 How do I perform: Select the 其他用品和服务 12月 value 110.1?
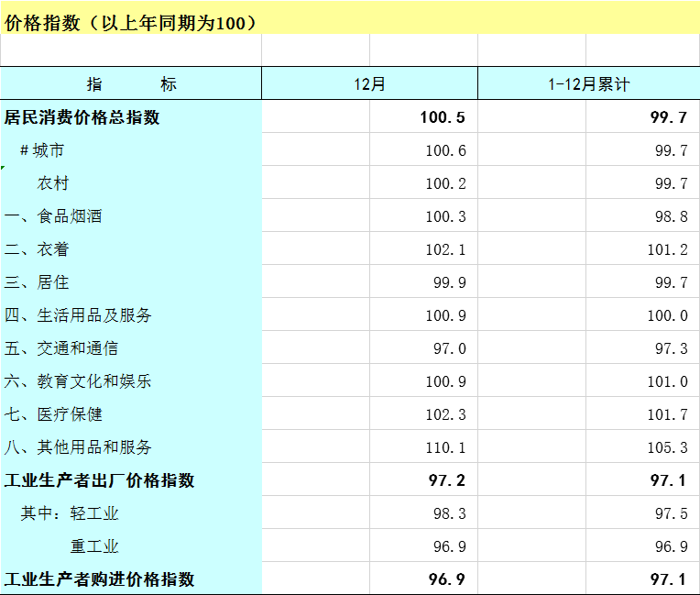click(x=445, y=447)
